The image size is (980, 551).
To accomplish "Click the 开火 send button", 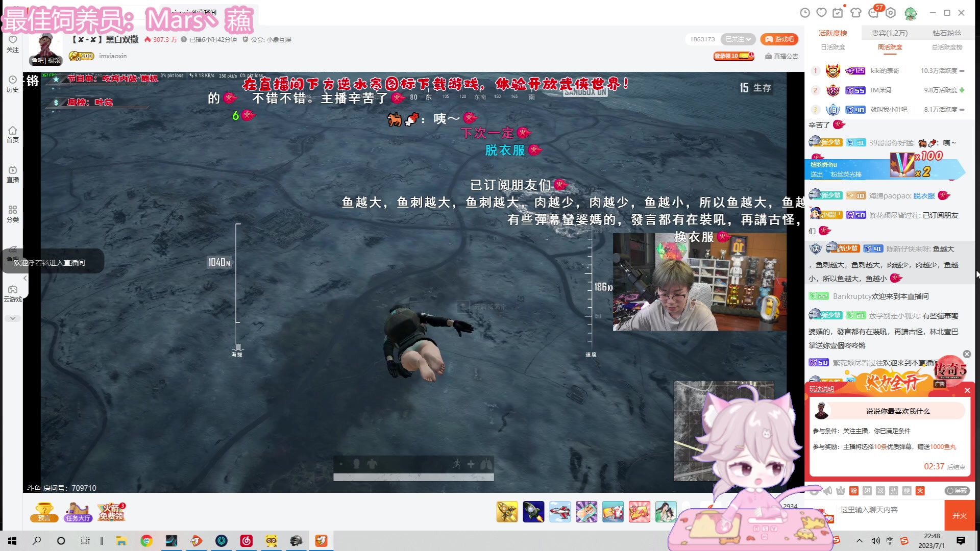I will (960, 515).
